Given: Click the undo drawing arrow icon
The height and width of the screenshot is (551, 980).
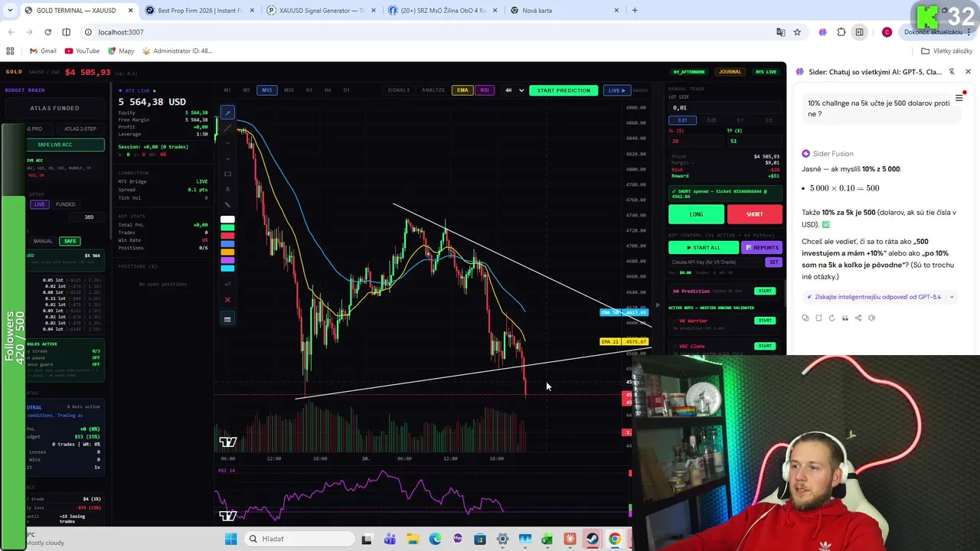Looking at the screenshot, I should click(x=227, y=284).
